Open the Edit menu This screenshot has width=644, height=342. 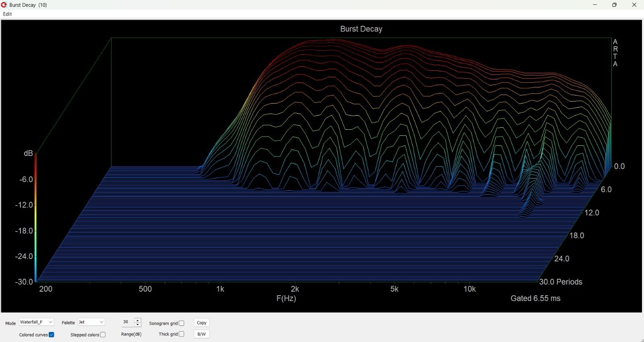click(x=8, y=14)
